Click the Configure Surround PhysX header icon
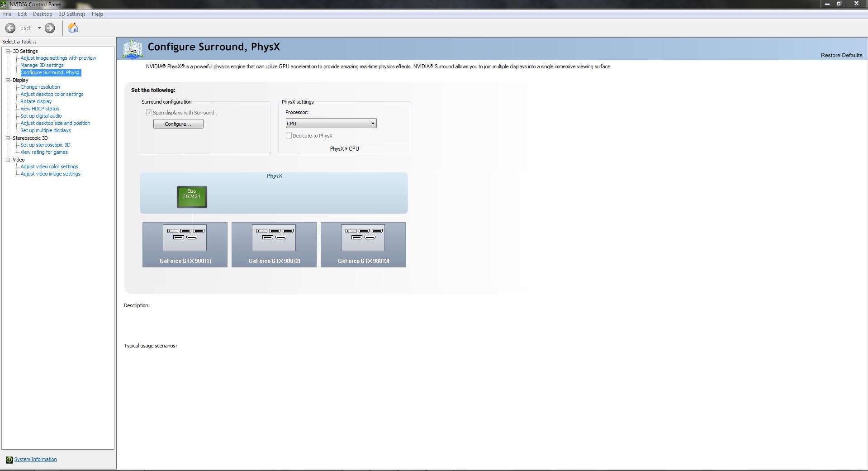 (133, 49)
